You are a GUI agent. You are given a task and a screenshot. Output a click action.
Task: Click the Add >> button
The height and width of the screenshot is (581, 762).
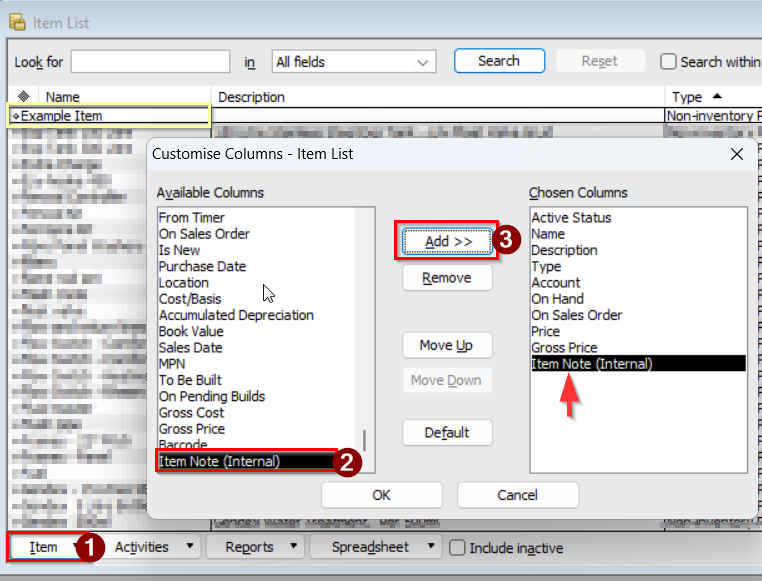click(x=447, y=241)
